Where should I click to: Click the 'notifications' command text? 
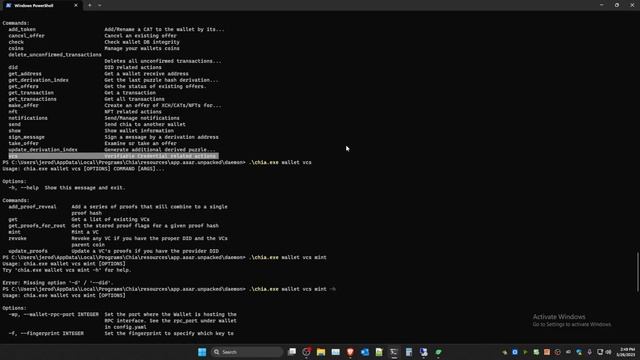(x=28, y=118)
